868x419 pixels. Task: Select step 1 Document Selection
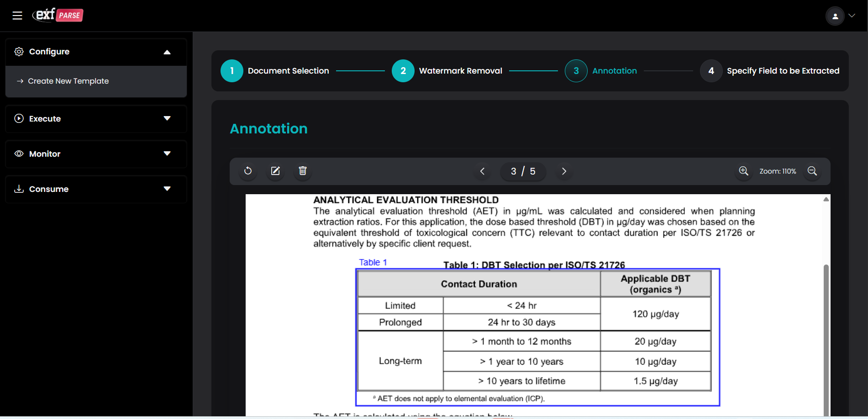click(x=232, y=71)
